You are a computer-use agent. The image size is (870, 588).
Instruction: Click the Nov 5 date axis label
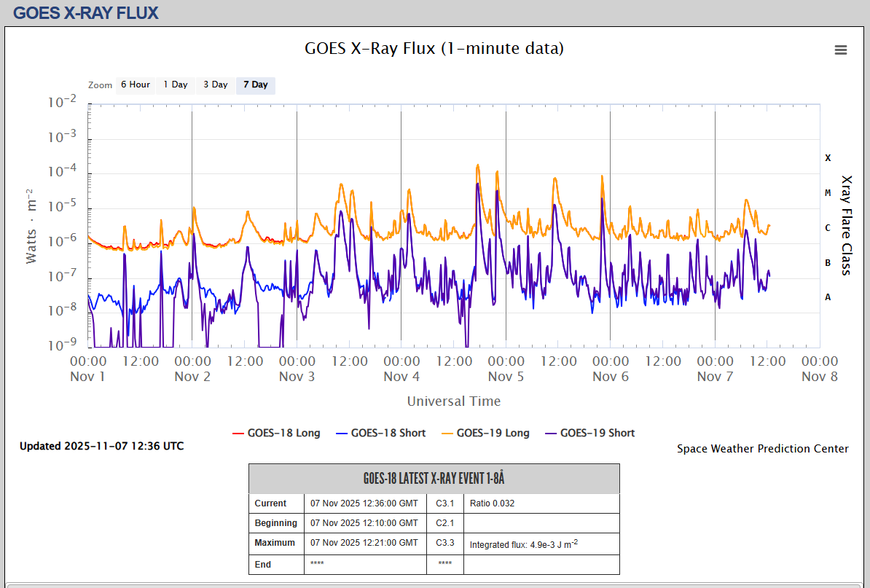pos(506,377)
